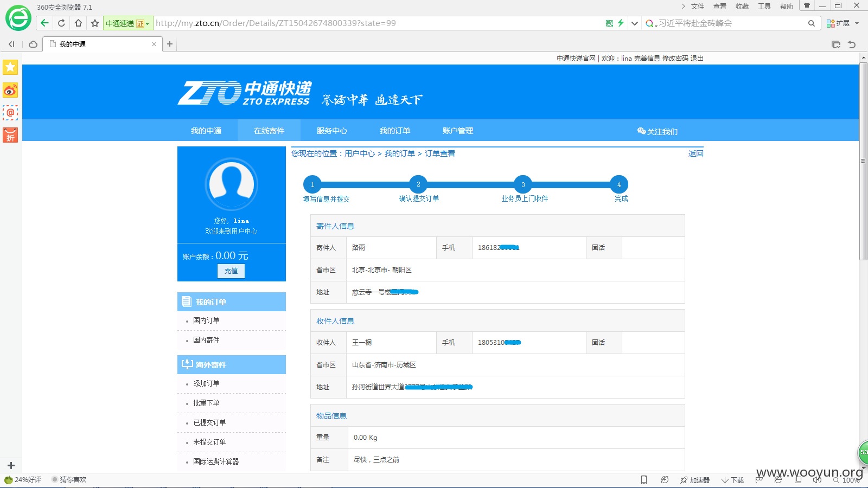
Task: Open the yellow star favorites sidebar icon
Action: tap(10, 67)
